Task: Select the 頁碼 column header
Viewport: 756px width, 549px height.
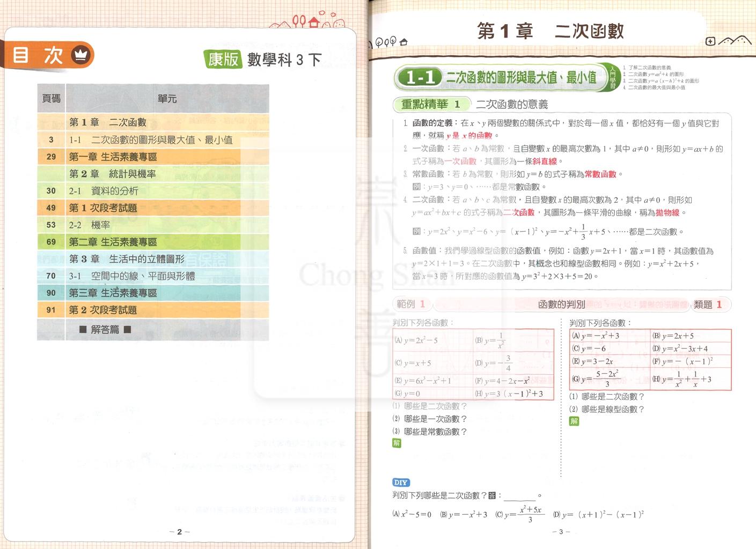Action: pyautogui.click(x=52, y=99)
